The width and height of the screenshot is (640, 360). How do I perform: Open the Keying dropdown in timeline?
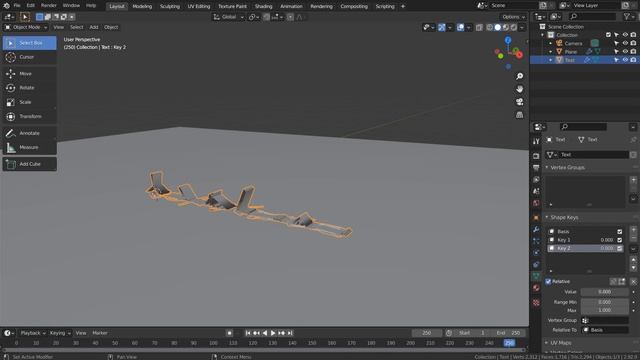point(60,333)
